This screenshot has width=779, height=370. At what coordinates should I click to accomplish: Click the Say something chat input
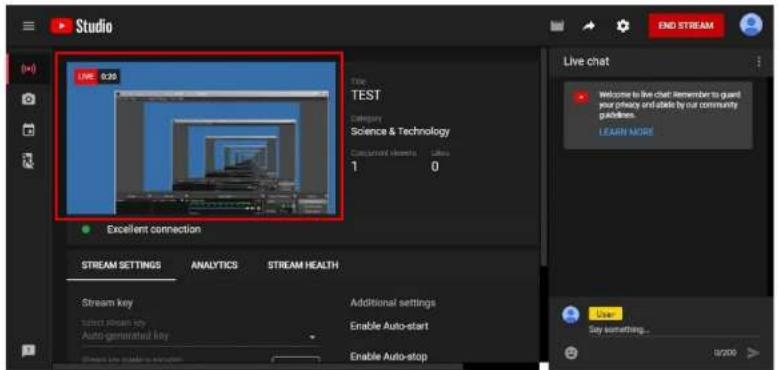673,330
